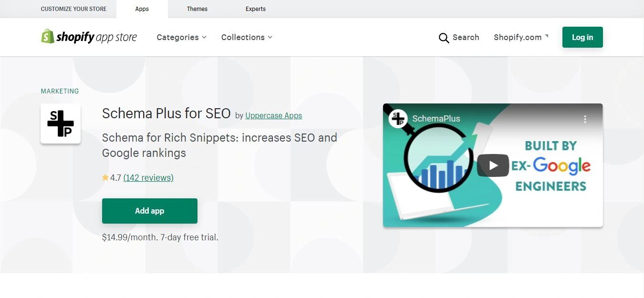Image resolution: width=644 pixels, height=298 pixels.
Task: Open the video's three-dot options menu
Action: (x=585, y=119)
